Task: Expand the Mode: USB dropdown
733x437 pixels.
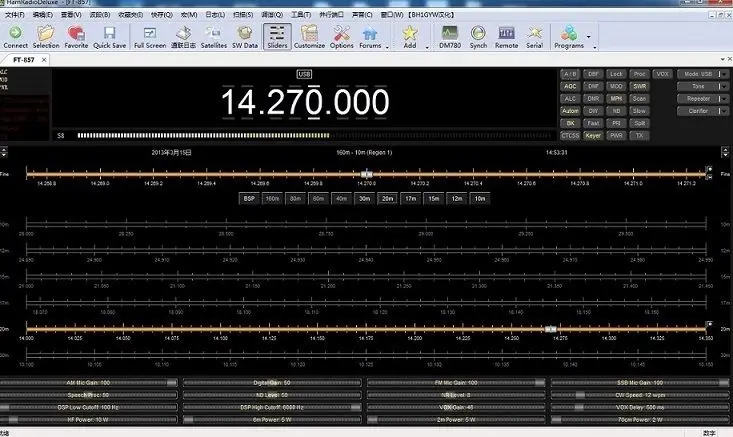Action: pos(699,74)
